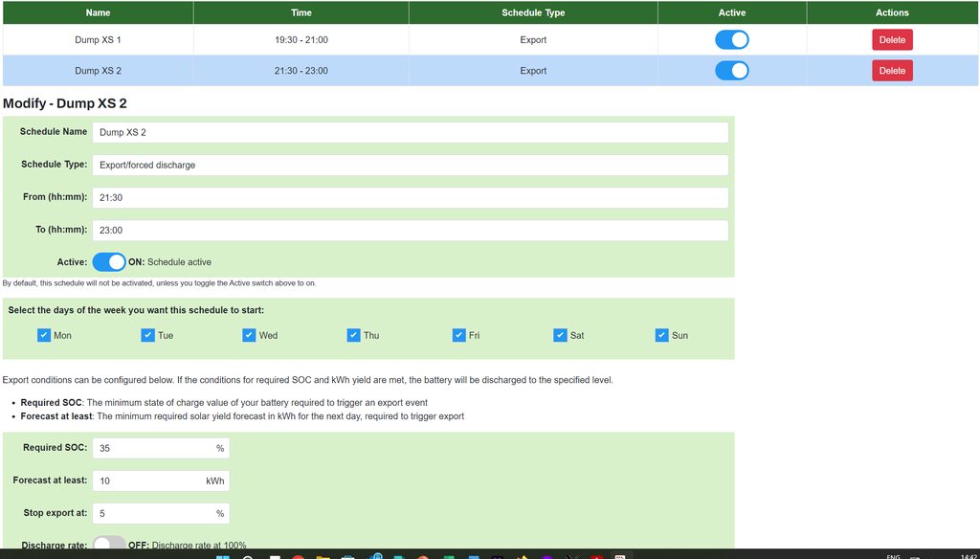Uncheck the Fri checkbox
This screenshot has width=980, height=559.
tap(458, 335)
